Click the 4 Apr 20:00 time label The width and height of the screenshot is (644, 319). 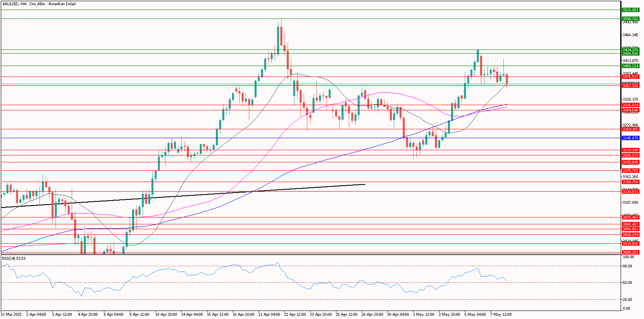(x=88, y=315)
